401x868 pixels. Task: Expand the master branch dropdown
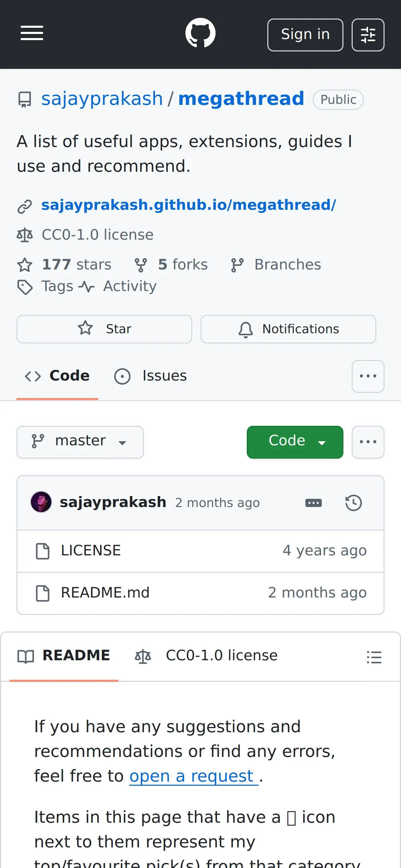(80, 442)
